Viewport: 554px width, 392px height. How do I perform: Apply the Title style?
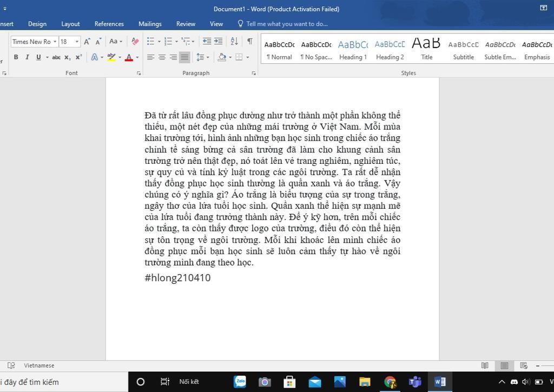pos(426,50)
